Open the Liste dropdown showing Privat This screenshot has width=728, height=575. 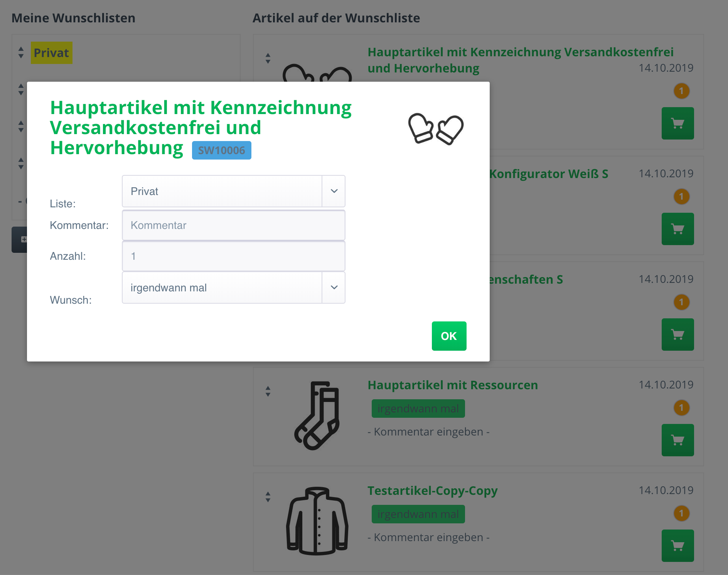233,191
